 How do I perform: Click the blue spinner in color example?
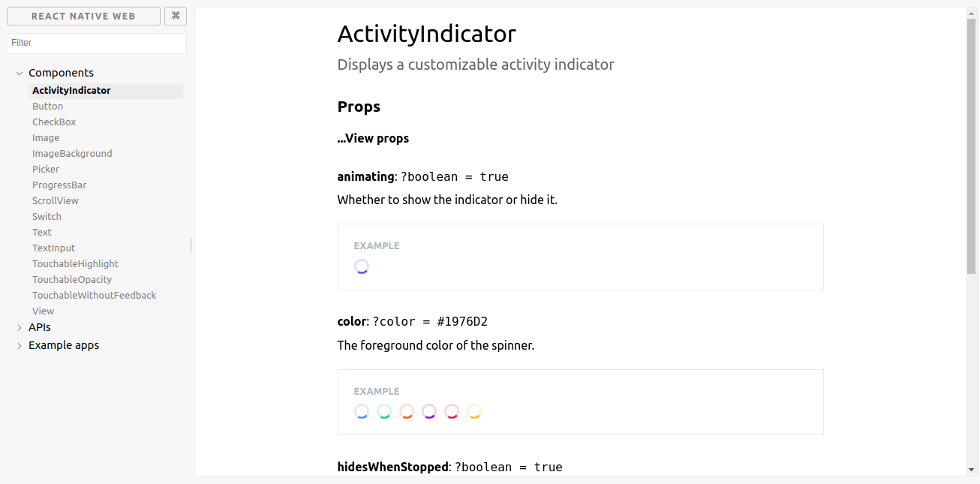(x=362, y=411)
